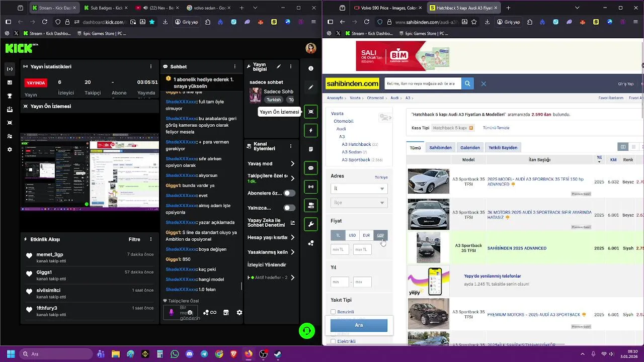The width and height of the screenshot is (644, 362).
Task: Click the sahibinden keyword search field
Action: point(423,83)
